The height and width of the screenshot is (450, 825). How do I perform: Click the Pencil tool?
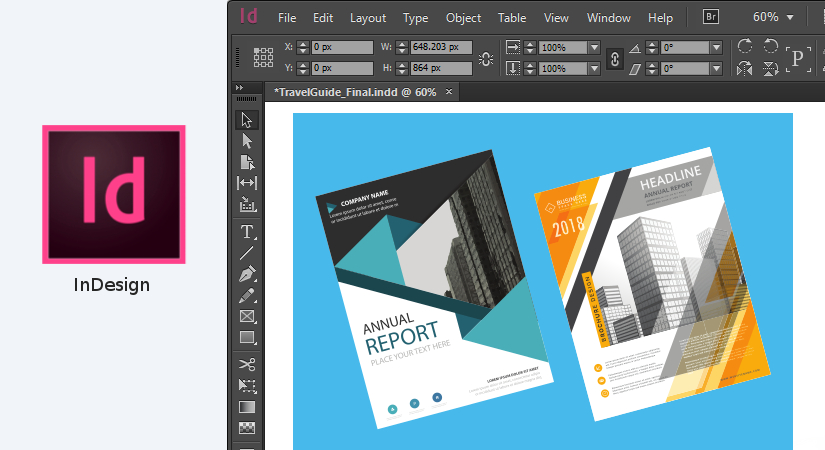coord(247,295)
